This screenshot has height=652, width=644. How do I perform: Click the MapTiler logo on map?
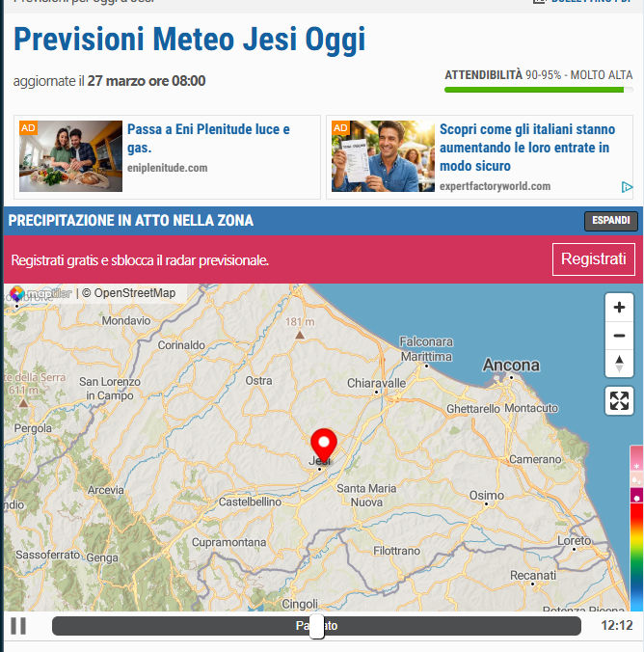40,293
